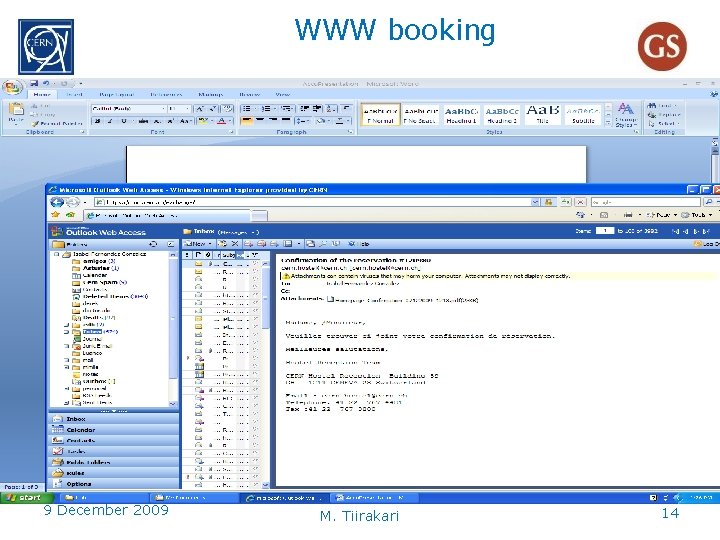Open the amigos folder in Outlook tree
Screen dimensions: 720x540
pyautogui.click(x=94, y=261)
